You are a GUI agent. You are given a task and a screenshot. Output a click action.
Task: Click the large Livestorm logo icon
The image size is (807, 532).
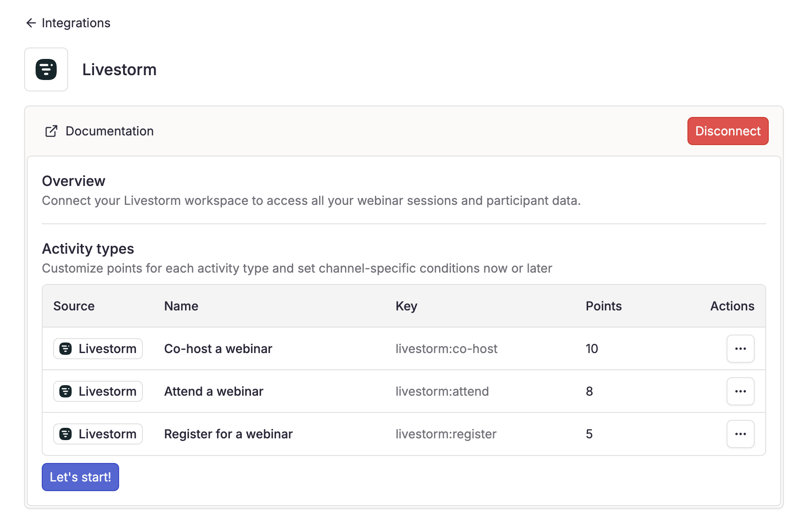click(46, 69)
